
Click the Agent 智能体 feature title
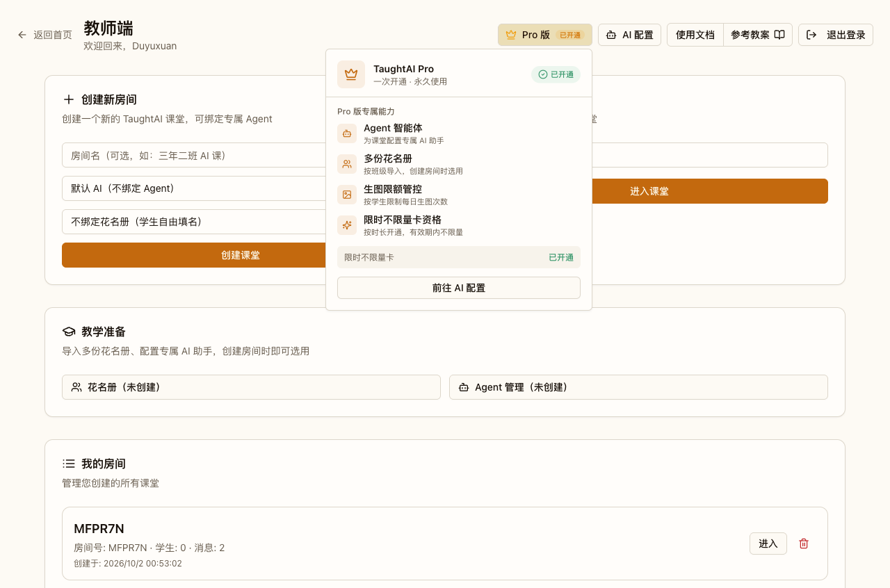tap(393, 128)
